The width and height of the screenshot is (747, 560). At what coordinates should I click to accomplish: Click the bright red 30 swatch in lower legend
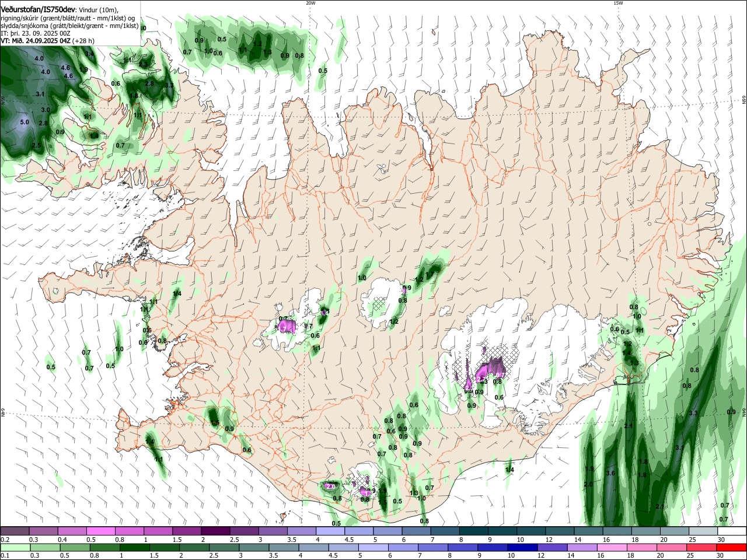coord(731,548)
